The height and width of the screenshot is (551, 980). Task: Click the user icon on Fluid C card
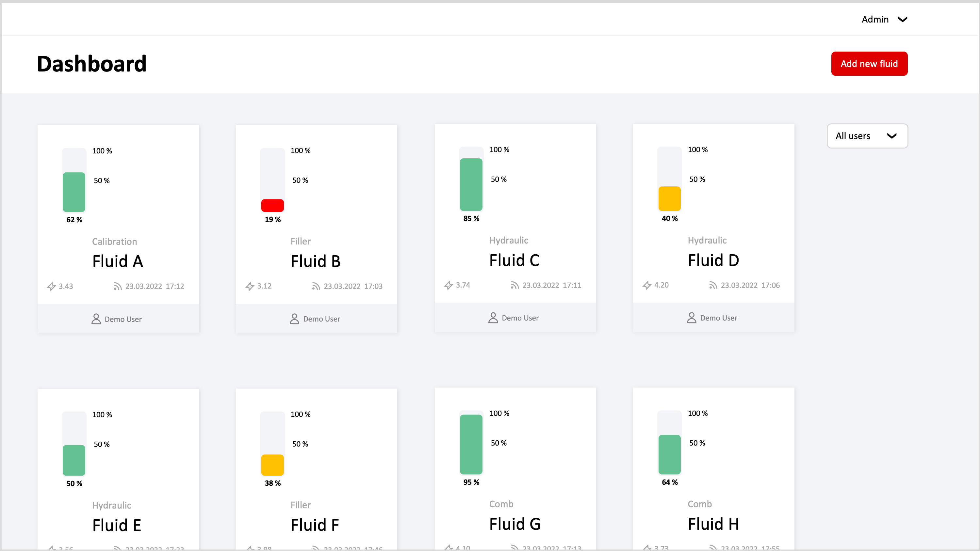(x=493, y=318)
